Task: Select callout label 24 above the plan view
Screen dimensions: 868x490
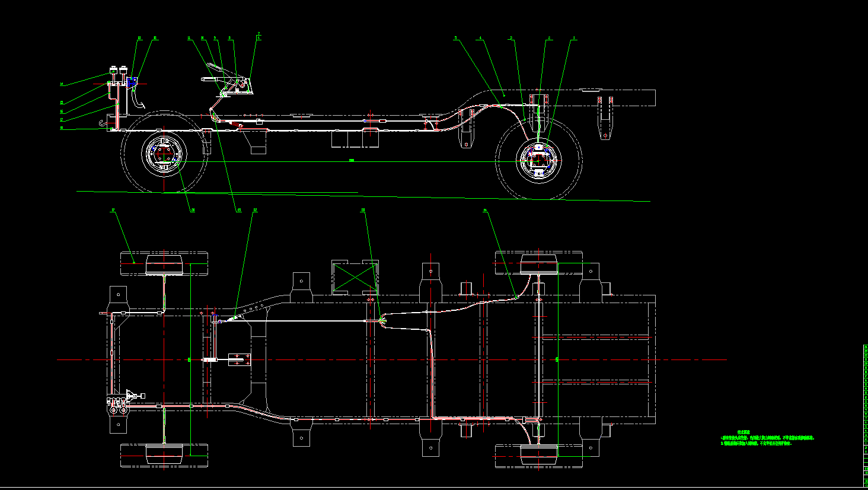Action: tap(485, 209)
